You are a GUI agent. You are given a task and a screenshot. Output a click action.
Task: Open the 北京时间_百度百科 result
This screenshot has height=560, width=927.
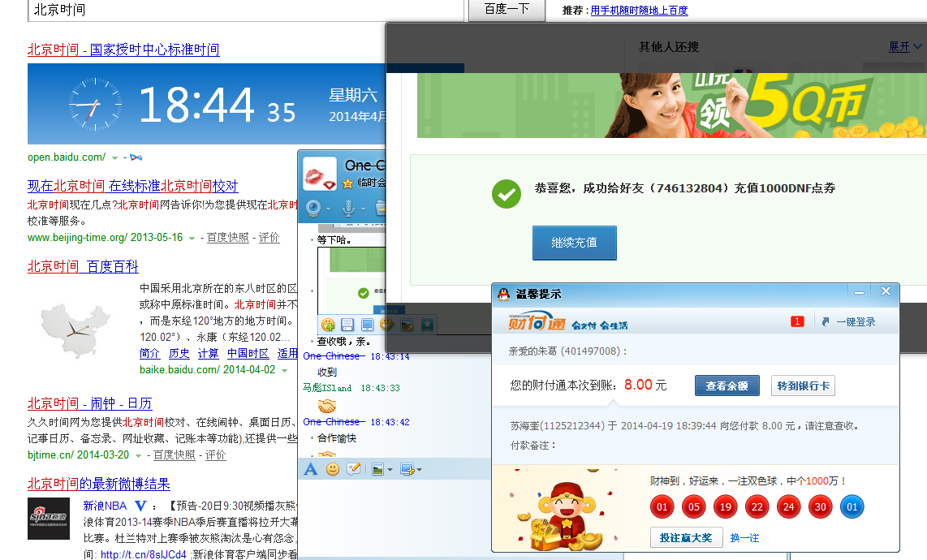click(x=83, y=267)
